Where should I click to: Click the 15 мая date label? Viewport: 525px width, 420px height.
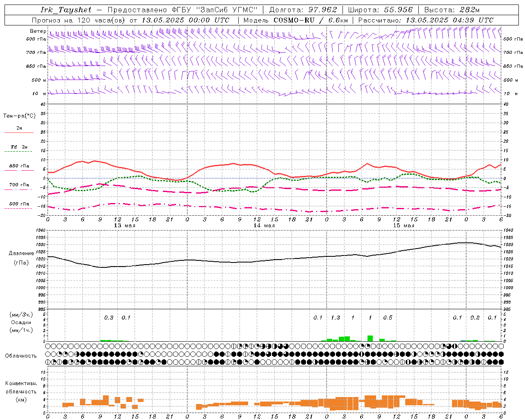point(403,226)
